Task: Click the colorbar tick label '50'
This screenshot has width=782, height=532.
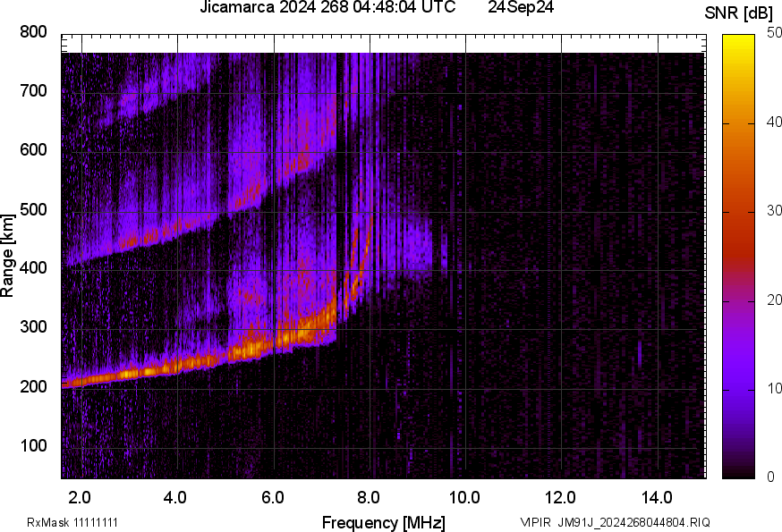Action: click(774, 33)
